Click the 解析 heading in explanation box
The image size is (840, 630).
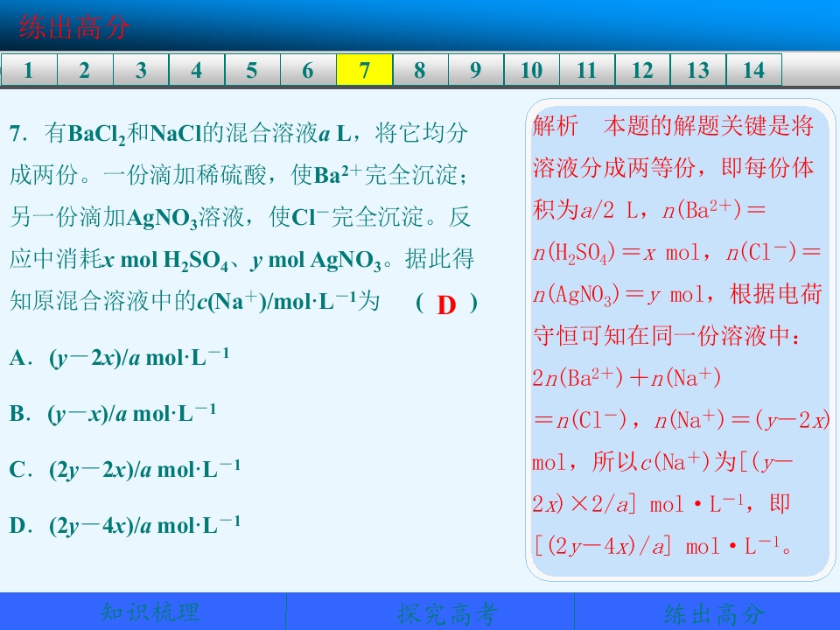coord(556,126)
